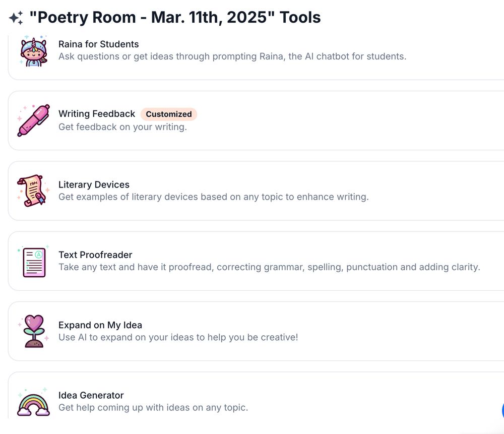The height and width of the screenshot is (434, 504).
Task: Click the Raina unicorn character icon
Action: coord(33,51)
